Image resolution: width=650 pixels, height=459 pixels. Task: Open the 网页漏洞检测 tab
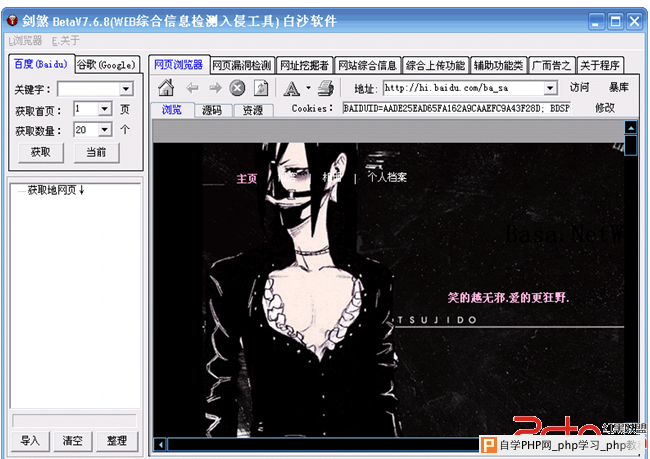coord(242,66)
